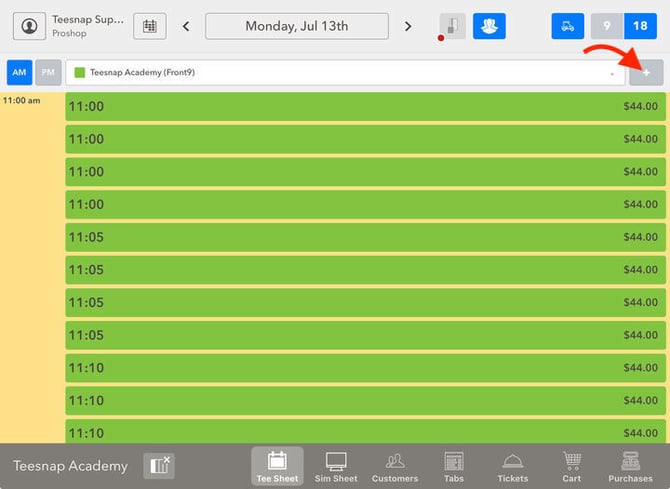Click the green swatch beside Teesnap Academy (Front9)
This screenshot has height=489, width=670.
(x=79, y=73)
